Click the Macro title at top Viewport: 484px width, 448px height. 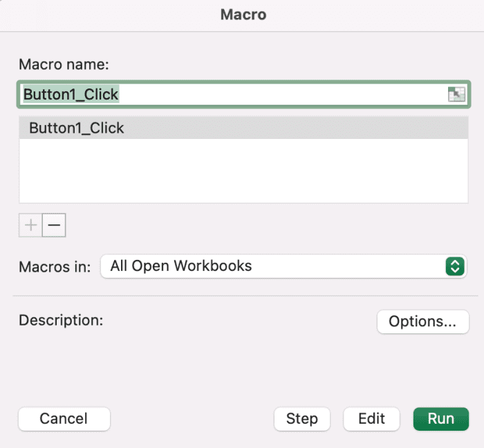point(243,15)
